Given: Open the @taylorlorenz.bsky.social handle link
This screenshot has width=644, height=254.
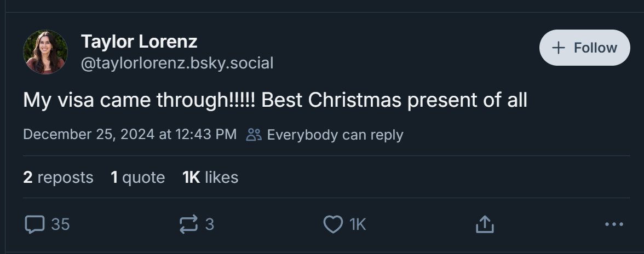Looking at the screenshot, I should point(177,63).
